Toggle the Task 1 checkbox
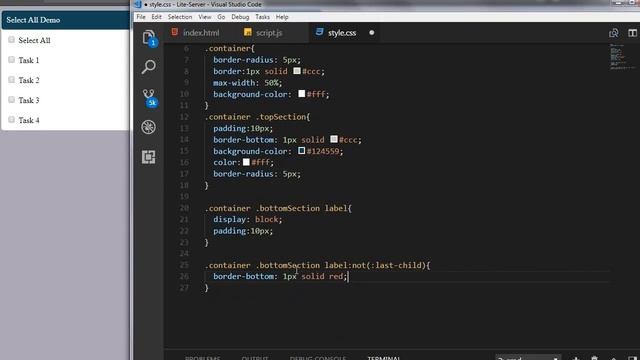The image size is (640, 360). (x=11, y=60)
